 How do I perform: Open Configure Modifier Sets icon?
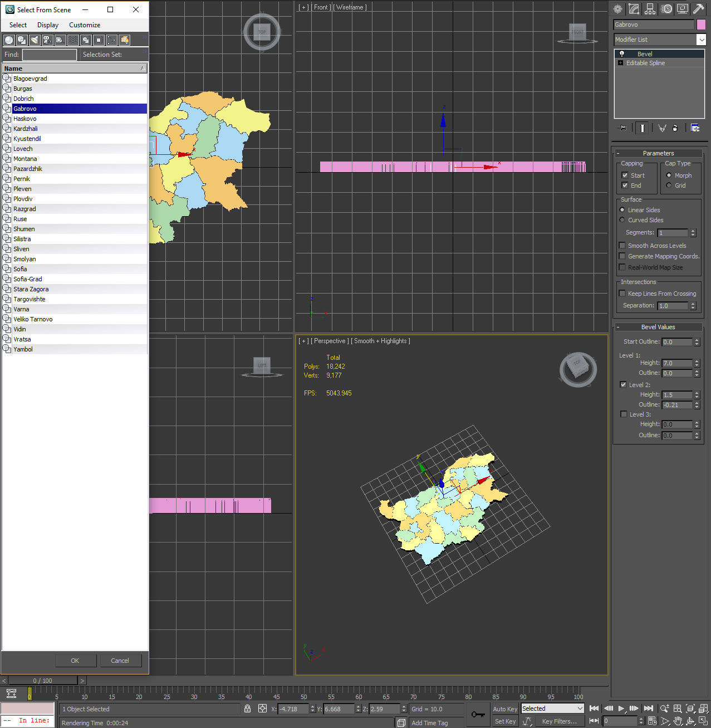(695, 128)
